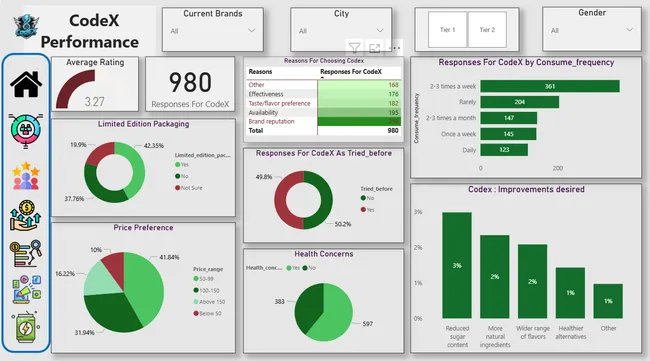This screenshot has height=361, width=650.
Task: Click the Average Rating gauge showing 3.27
Action: 95,85
